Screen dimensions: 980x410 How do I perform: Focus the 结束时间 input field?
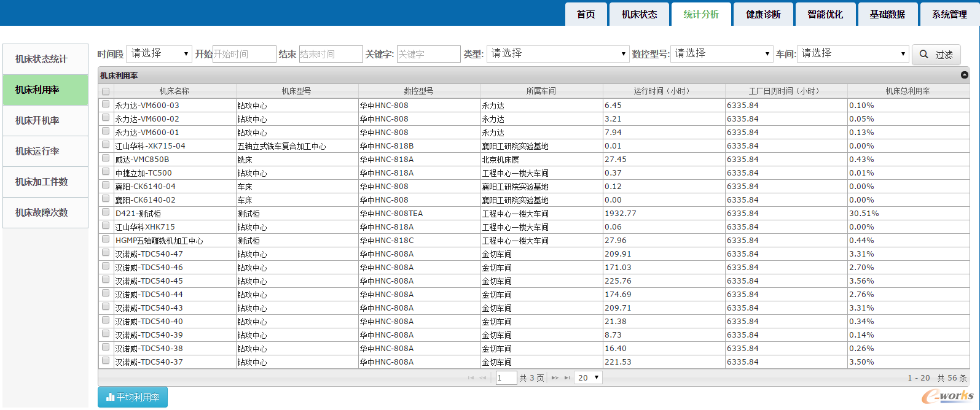pyautogui.click(x=331, y=54)
